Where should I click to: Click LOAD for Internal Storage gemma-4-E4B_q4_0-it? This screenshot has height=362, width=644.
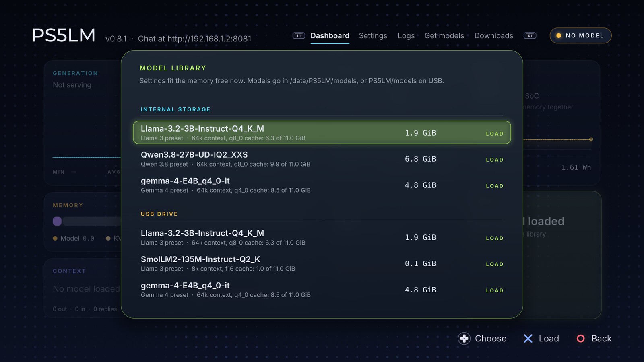495,186
